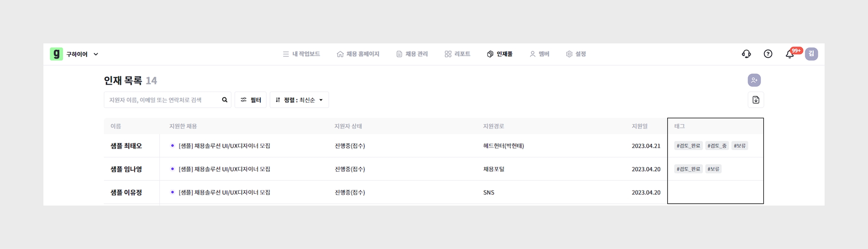
Task: Open the user profile avatar
Action: coord(811,54)
